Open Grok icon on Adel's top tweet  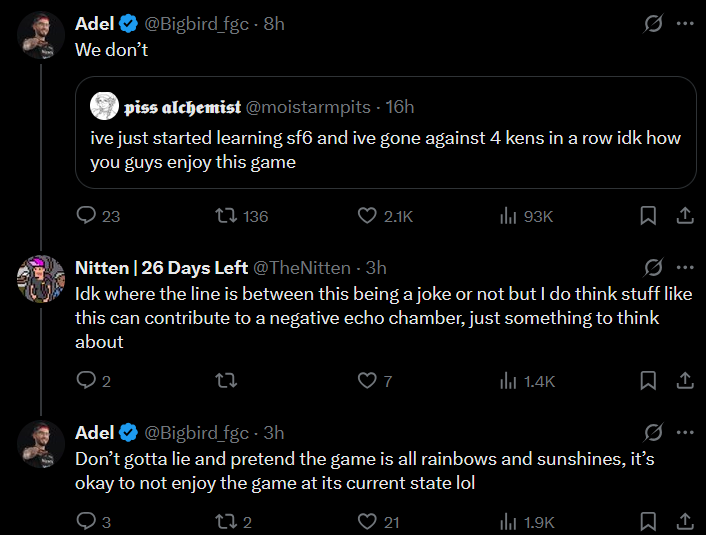coord(653,24)
